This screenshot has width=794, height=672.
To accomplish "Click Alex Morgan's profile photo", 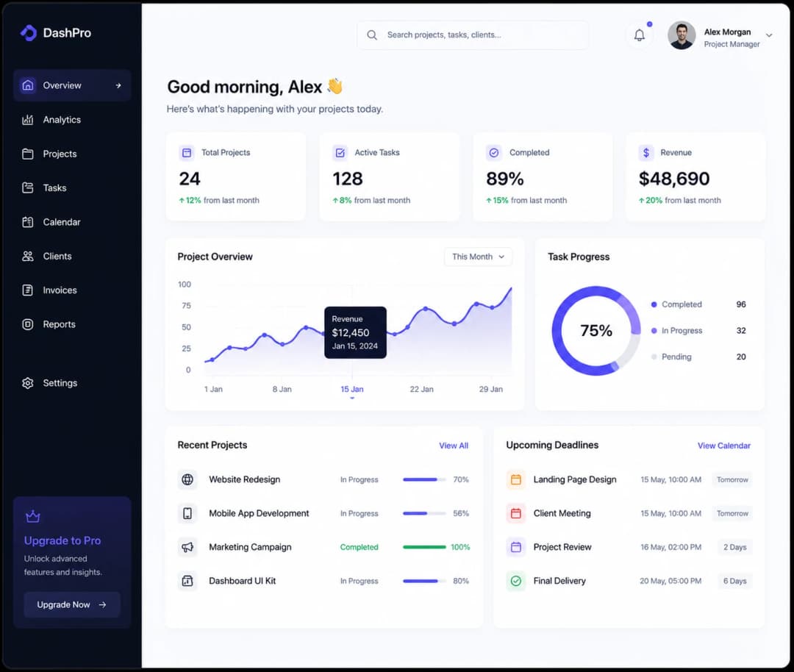I will tap(682, 35).
